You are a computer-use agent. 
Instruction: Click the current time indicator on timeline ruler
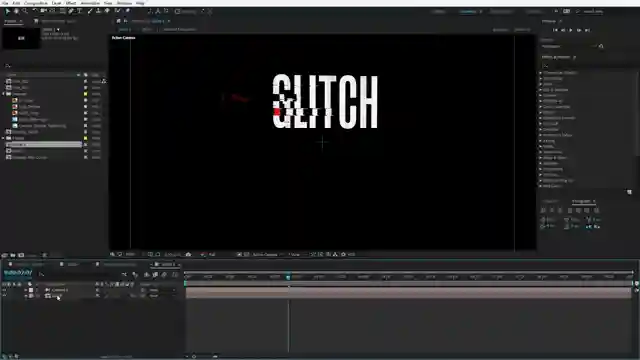[288, 277]
